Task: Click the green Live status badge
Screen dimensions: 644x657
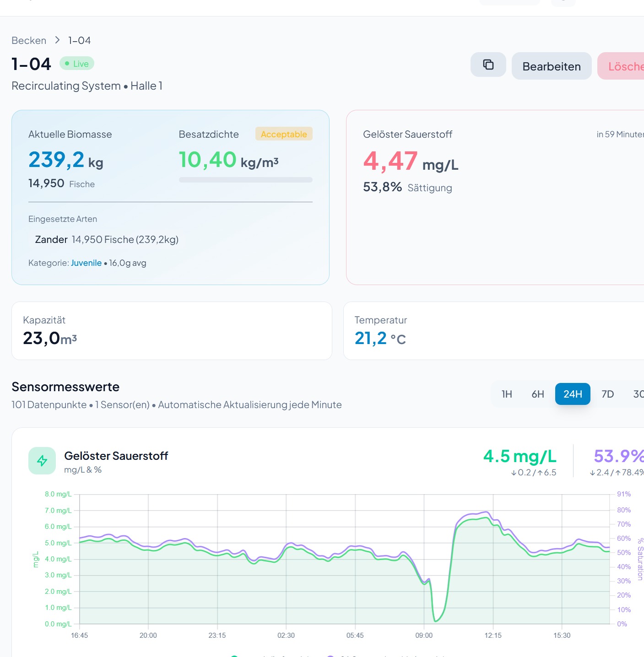Action: coord(76,63)
